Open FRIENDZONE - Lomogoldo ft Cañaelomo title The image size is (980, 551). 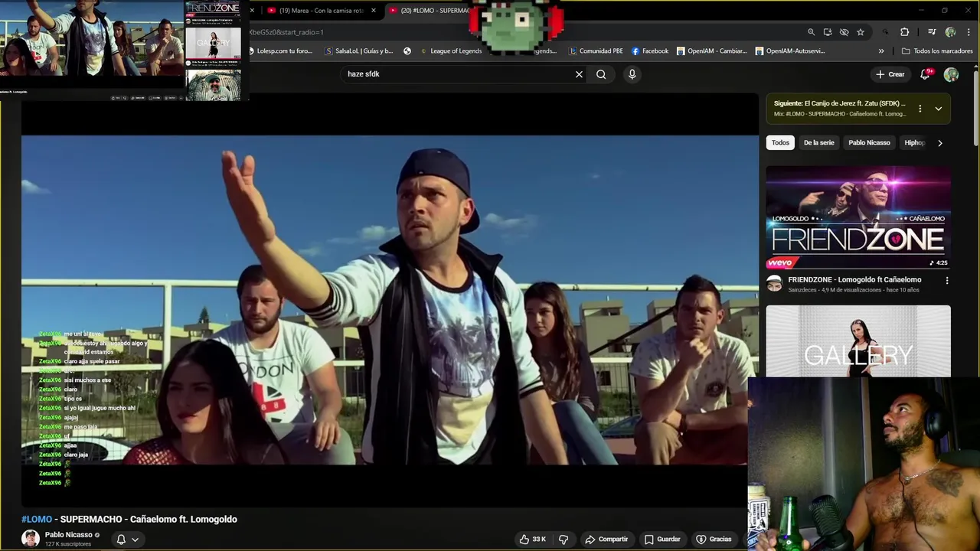click(x=854, y=279)
